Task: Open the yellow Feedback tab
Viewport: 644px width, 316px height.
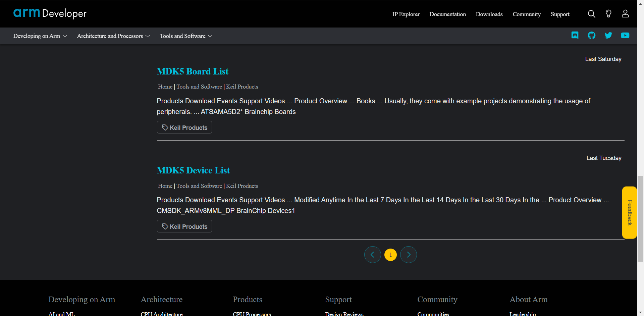Action: (x=630, y=213)
